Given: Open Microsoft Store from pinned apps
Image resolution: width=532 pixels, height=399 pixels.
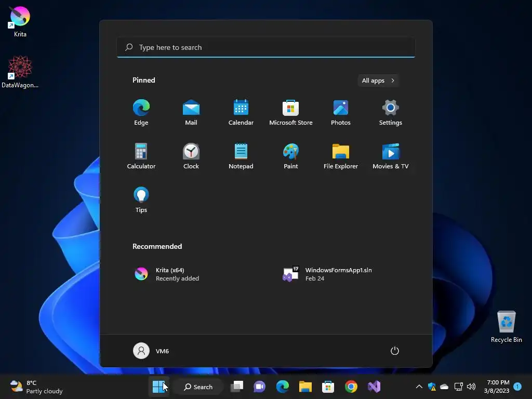Looking at the screenshot, I should tap(291, 113).
